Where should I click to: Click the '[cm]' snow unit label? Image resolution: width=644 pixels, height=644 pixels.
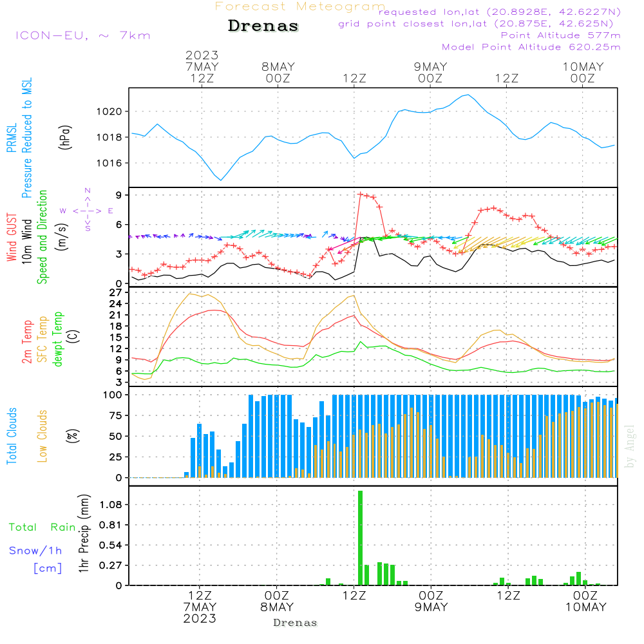[x=48, y=568]
